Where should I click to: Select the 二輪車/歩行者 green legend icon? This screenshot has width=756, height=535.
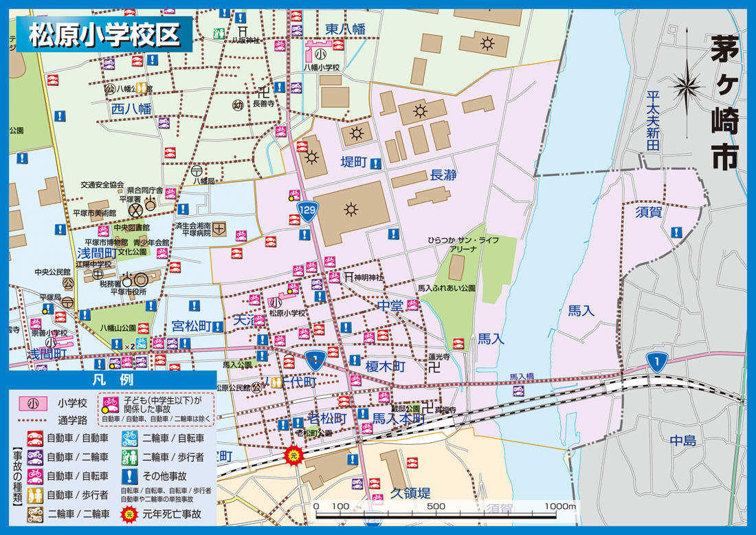tap(130, 457)
